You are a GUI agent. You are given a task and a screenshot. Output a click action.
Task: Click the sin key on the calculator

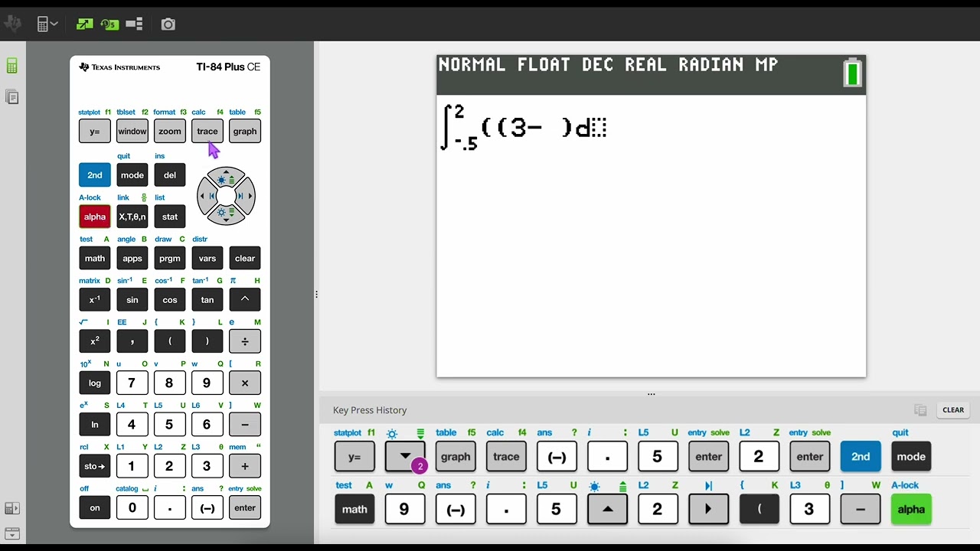132,300
